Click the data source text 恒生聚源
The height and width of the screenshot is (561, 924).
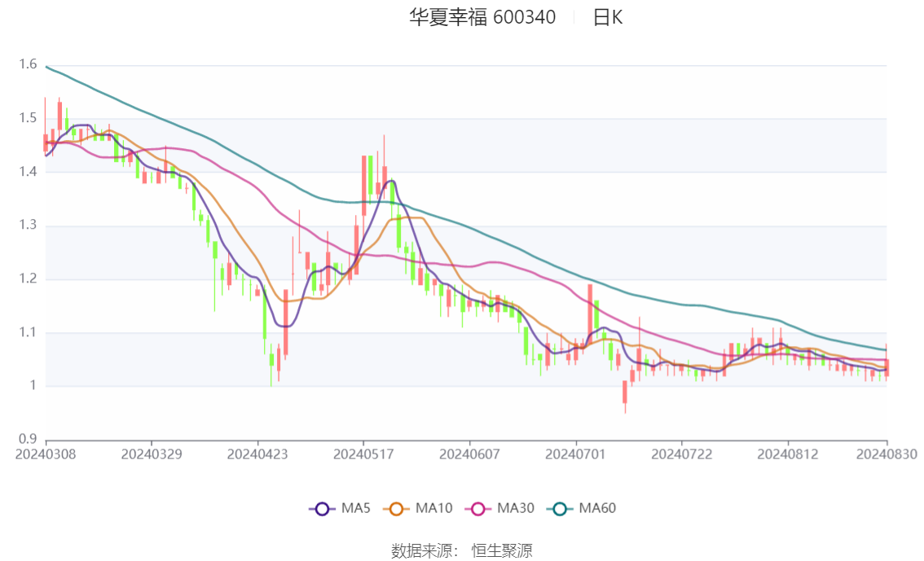pos(502,551)
